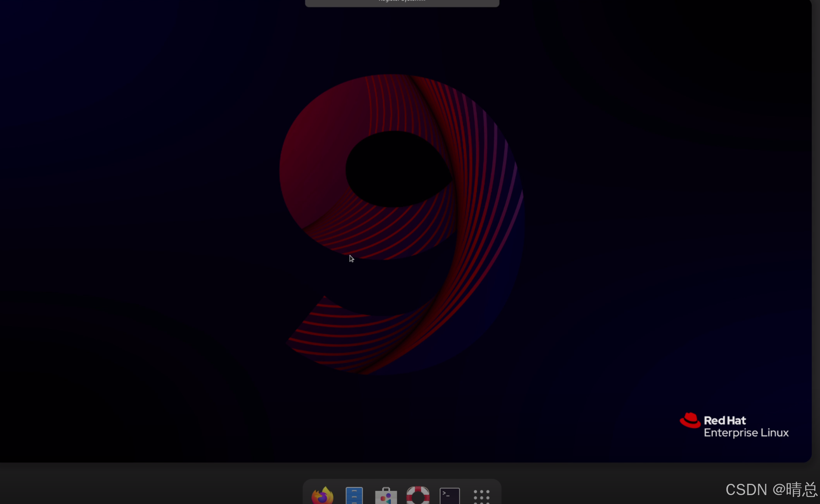Viewport: 820px width, 504px height.
Task: Click the Register System notification banner
Action: pos(402,3)
